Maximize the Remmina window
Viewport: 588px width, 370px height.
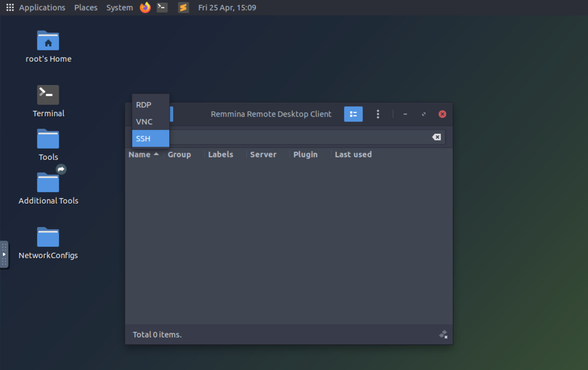coord(424,114)
